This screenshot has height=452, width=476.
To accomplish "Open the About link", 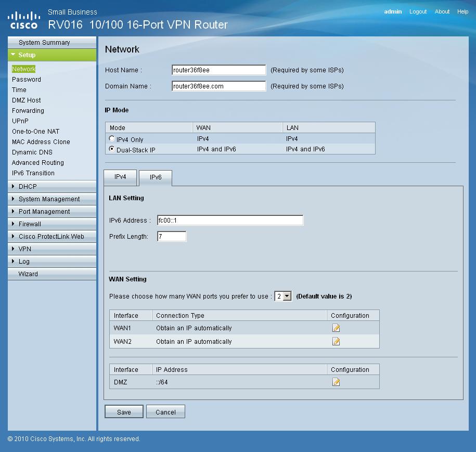I will click(x=442, y=11).
